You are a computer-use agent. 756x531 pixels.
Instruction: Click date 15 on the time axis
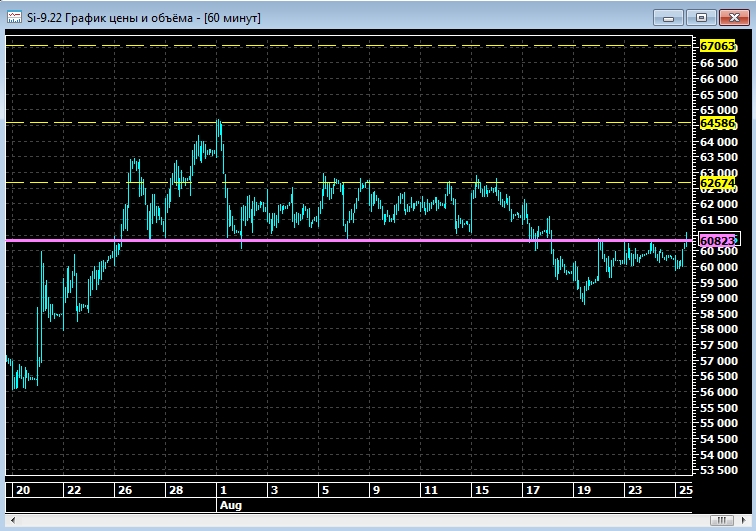482,491
